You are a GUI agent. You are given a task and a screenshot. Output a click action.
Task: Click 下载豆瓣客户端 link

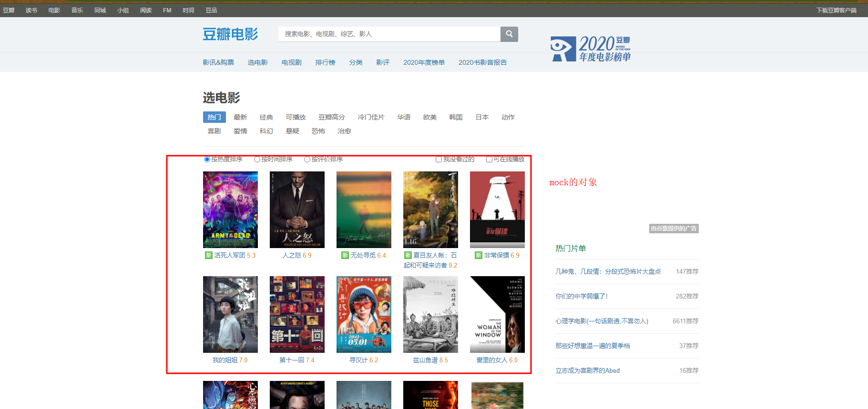(x=837, y=10)
